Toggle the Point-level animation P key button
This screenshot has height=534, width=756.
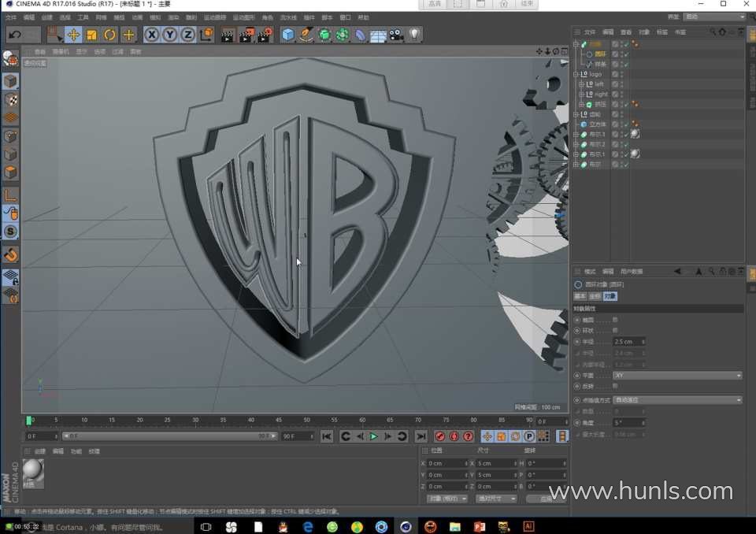[x=529, y=436]
